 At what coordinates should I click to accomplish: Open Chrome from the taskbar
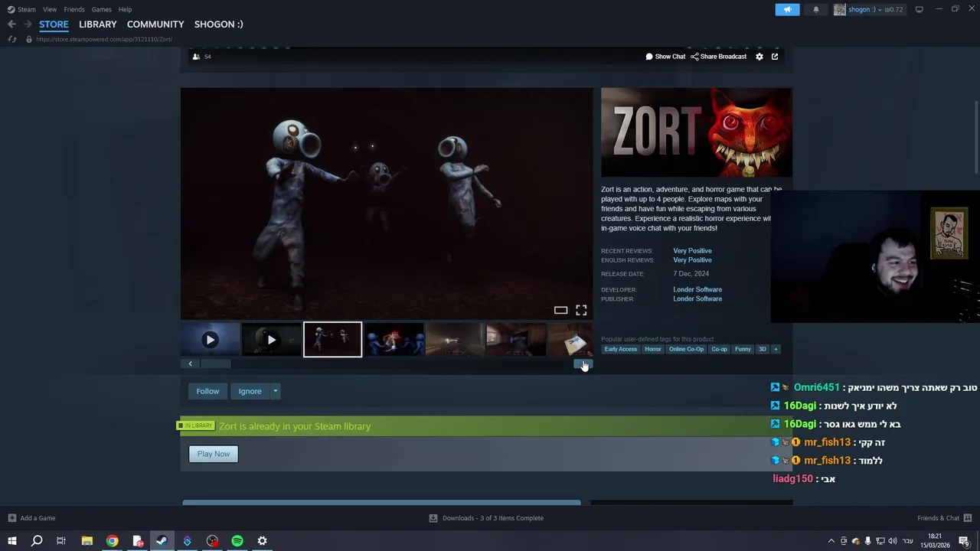click(112, 541)
